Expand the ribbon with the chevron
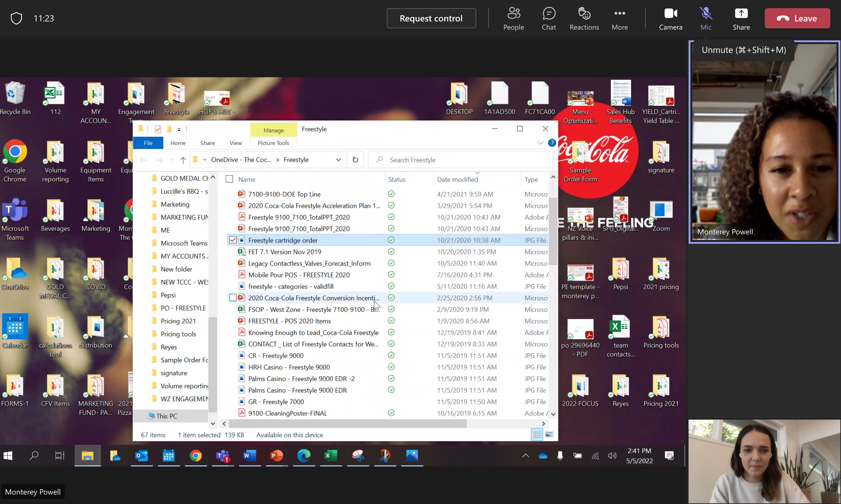This screenshot has width=841, height=504. 540,143
